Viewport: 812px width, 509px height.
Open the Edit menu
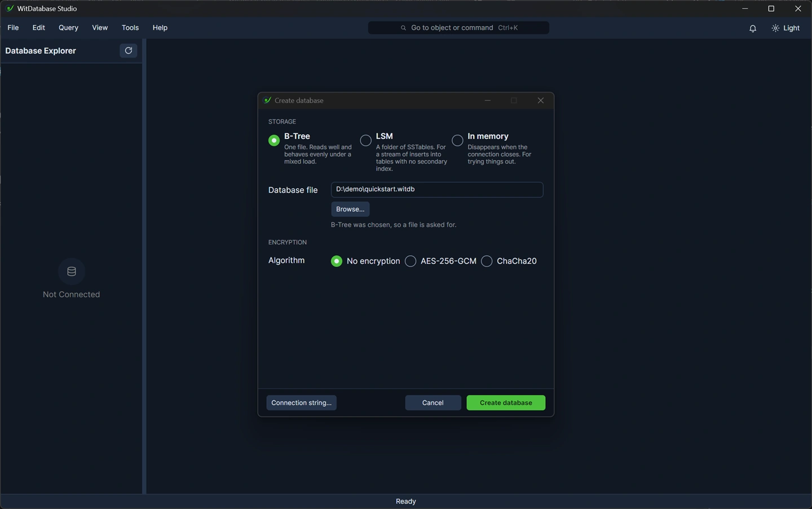[x=38, y=28]
